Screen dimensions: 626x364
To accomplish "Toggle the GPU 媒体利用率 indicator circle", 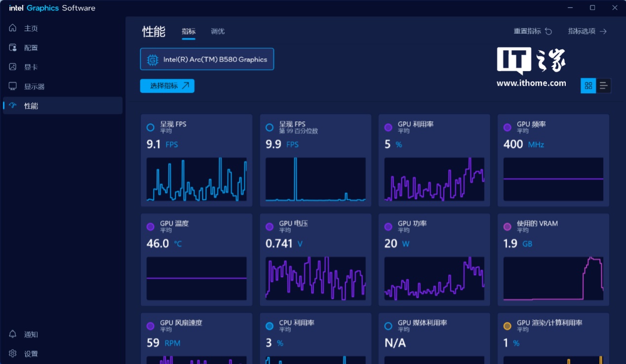I will (x=388, y=326).
